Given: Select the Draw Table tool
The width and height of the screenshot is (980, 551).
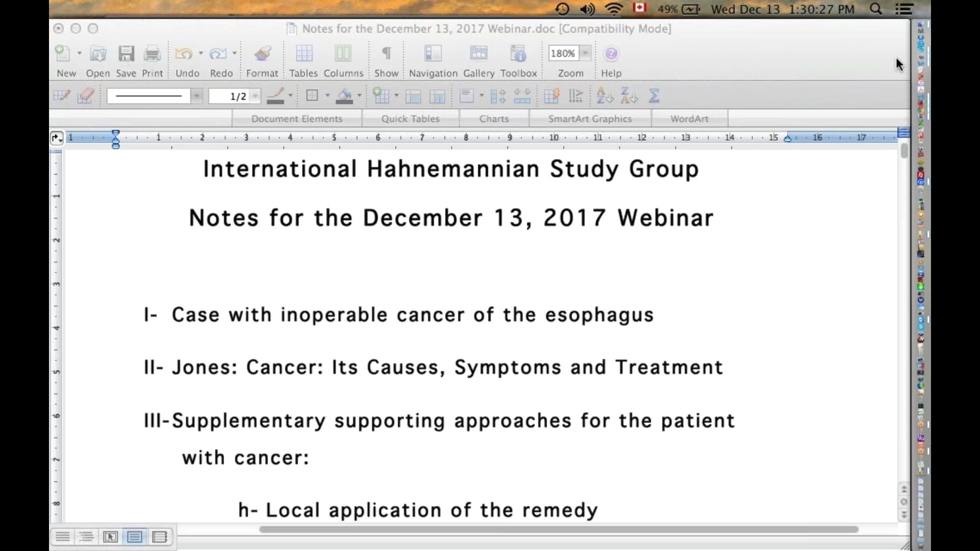Looking at the screenshot, I should pyautogui.click(x=61, y=96).
